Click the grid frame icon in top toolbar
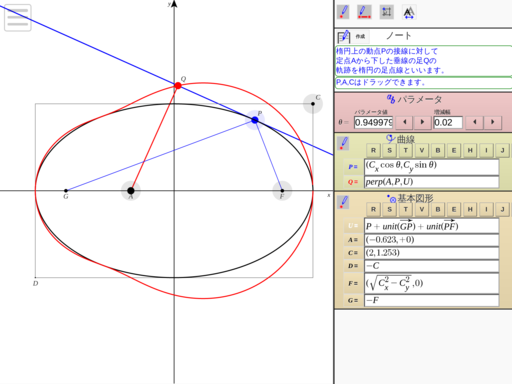 click(x=387, y=12)
